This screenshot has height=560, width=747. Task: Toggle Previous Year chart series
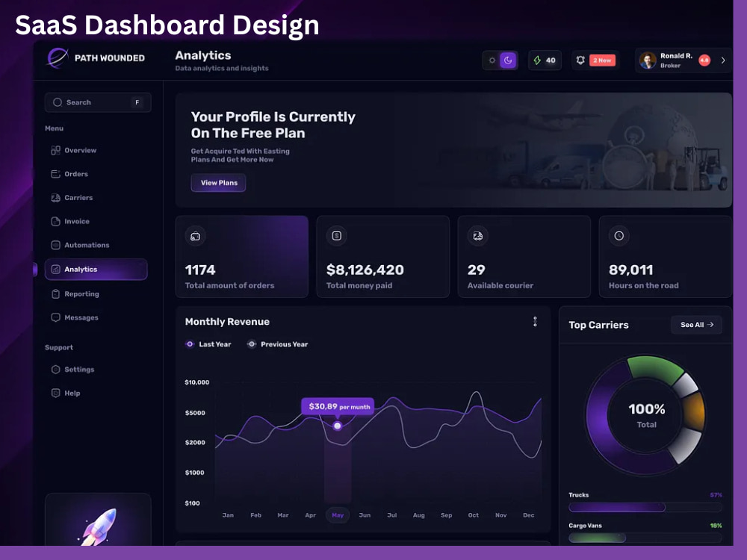tap(278, 344)
